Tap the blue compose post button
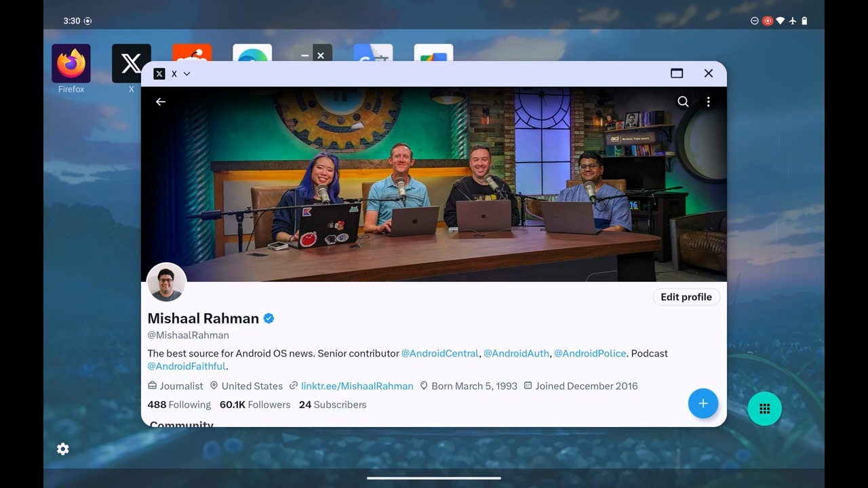Viewport: 868px width, 488px height. [703, 403]
